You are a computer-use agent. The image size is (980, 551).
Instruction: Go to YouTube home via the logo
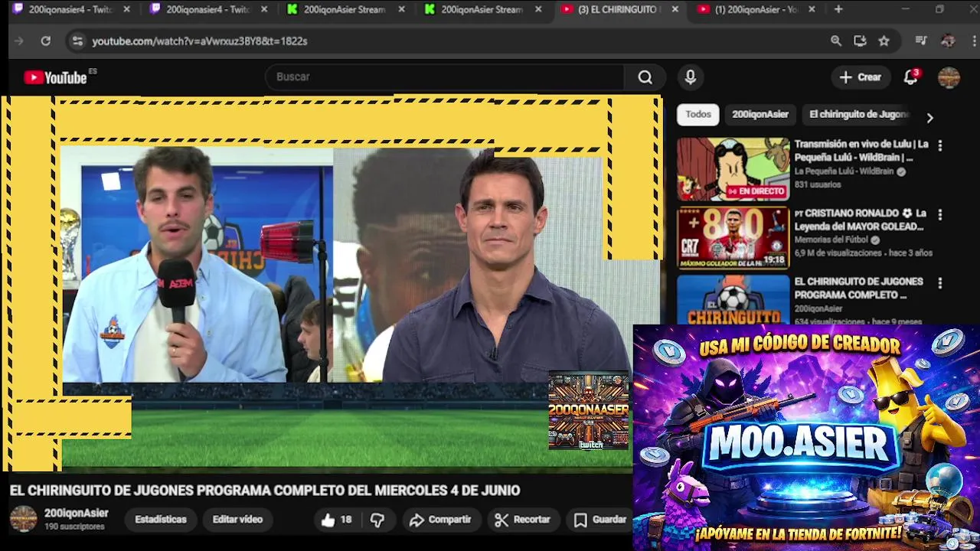pos(55,77)
